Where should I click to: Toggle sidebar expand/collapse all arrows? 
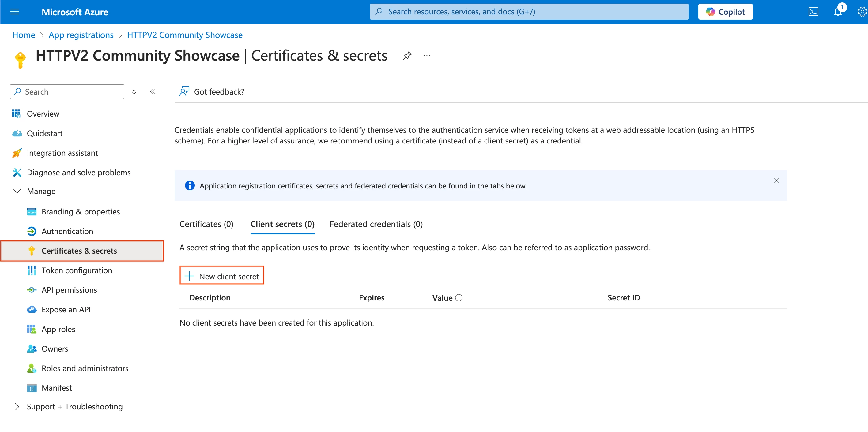tap(134, 91)
